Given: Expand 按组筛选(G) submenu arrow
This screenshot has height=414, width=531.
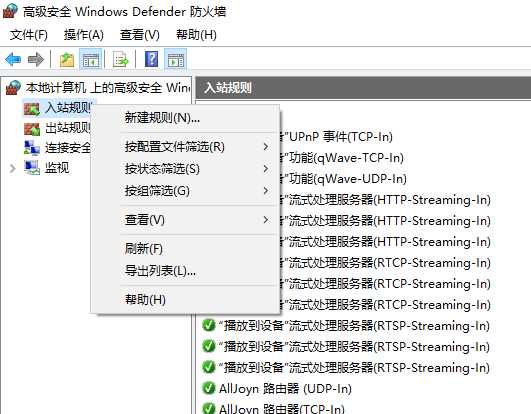Looking at the screenshot, I should coord(266,191).
